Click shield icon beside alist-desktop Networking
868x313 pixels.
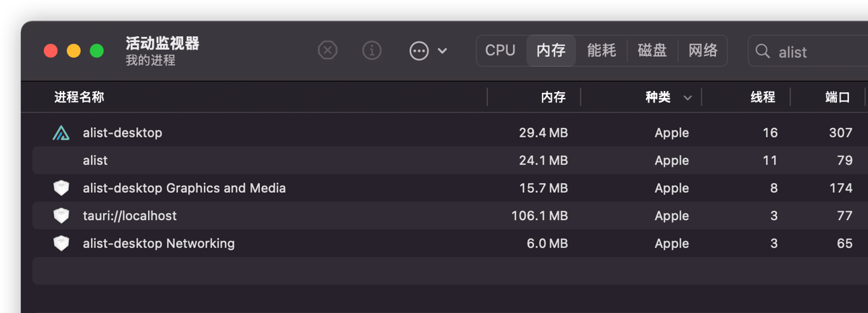click(61, 244)
